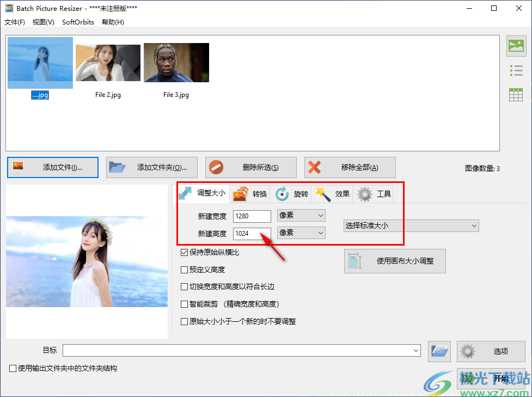
Task: Open the 文件(F) menu
Action: [x=14, y=22]
